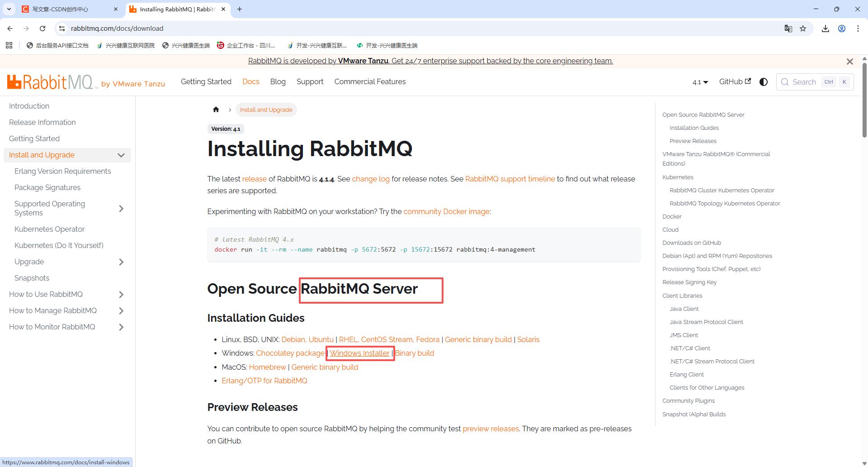Open the profile account icon

click(x=842, y=29)
